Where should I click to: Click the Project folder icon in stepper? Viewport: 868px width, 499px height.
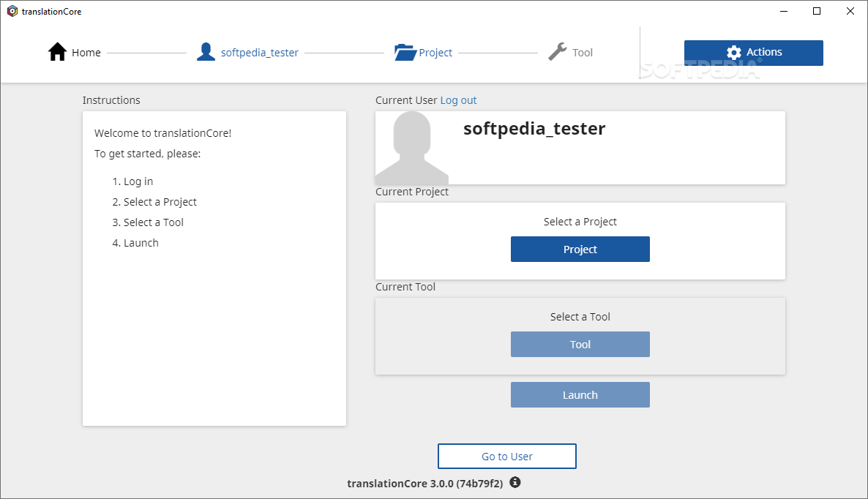405,52
